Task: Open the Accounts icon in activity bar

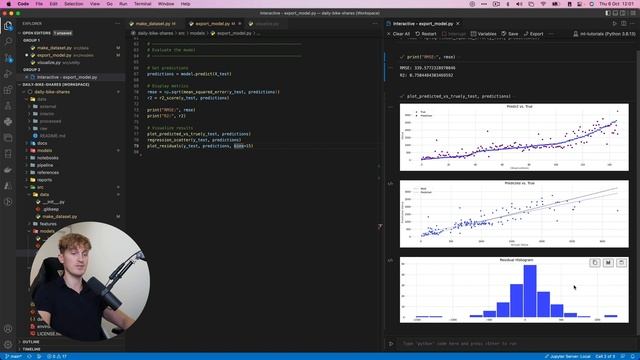Action: 8,329
